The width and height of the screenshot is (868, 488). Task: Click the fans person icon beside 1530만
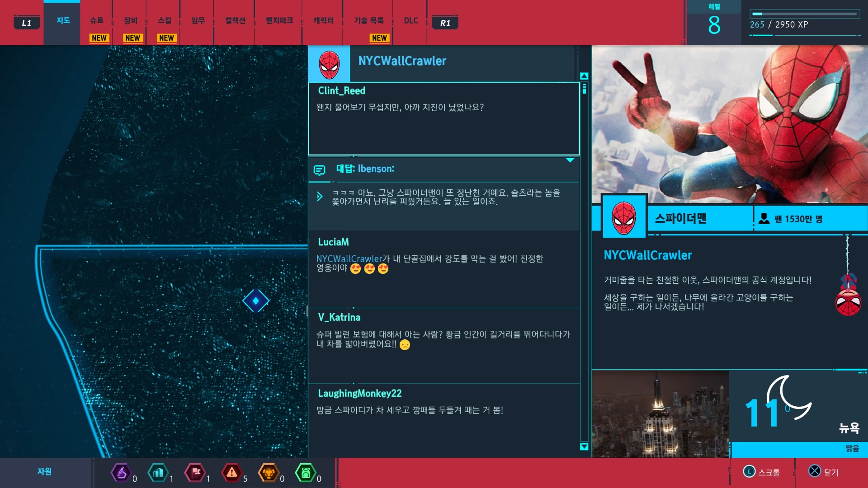click(x=764, y=219)
